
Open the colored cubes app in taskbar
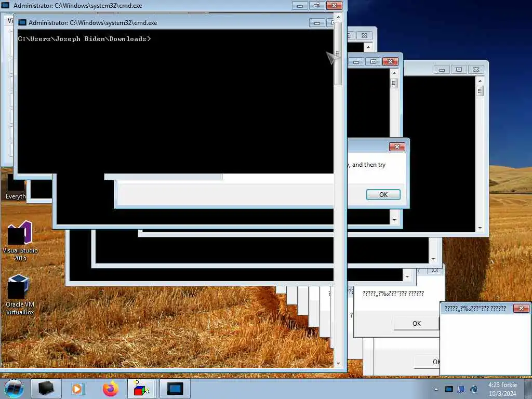point(141,389)
